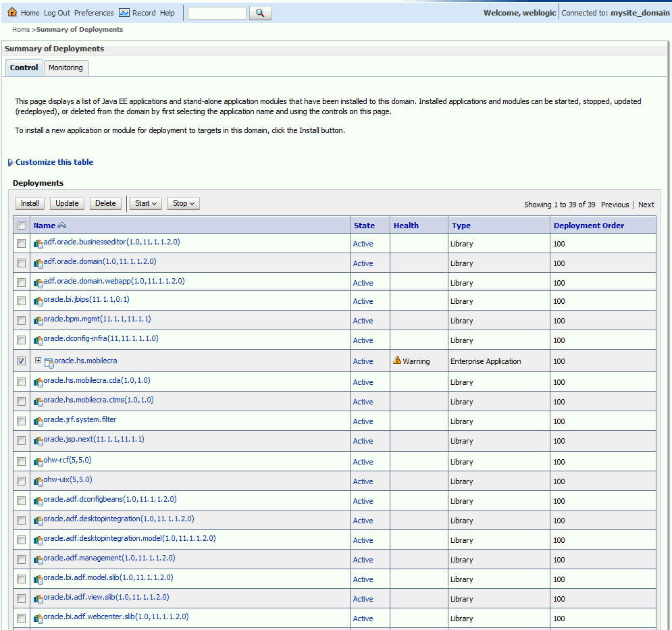Expand the oracle.hs.mobilecra tree node

click(38, 361)
